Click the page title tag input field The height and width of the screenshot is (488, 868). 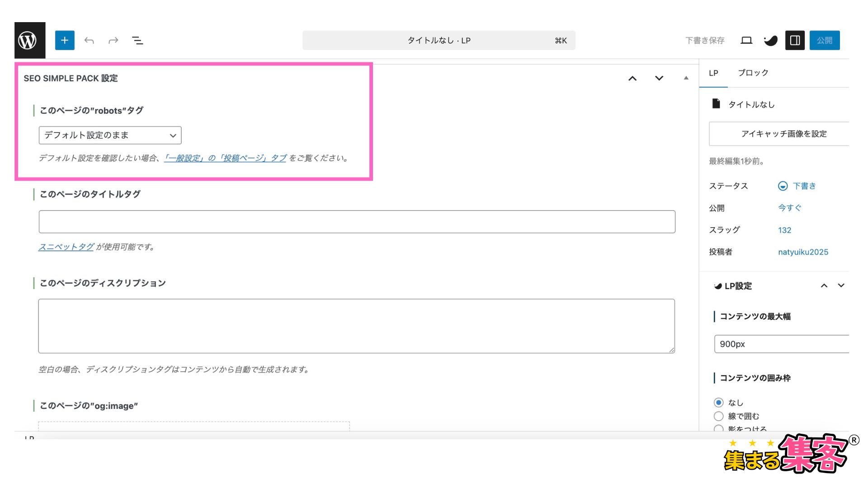click(x=357, y=222)
